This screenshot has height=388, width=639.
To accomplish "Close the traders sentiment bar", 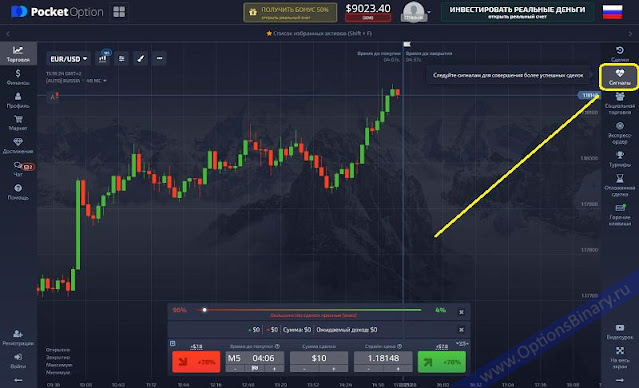I will point(461,312).
